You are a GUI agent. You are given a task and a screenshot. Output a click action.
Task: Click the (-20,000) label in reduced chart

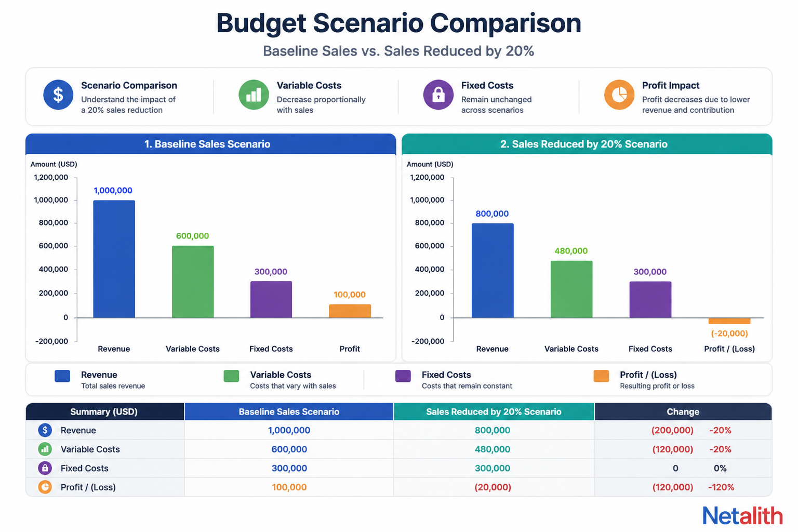(729, 334)
